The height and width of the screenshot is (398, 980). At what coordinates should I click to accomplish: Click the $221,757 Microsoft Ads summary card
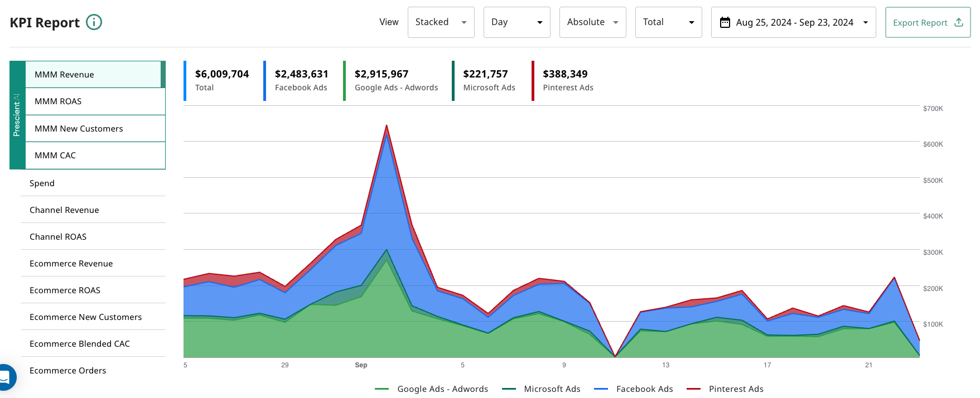(x=485, y=80)
